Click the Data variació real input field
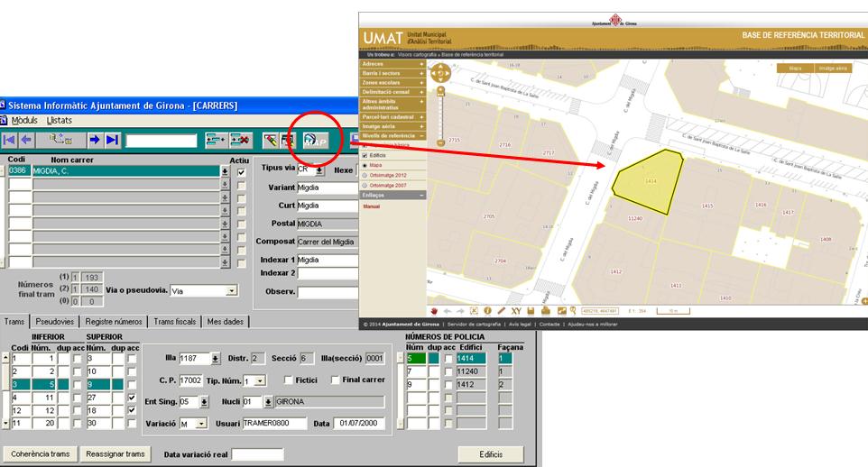The image size is (868, 467). [x=257, y=454]
